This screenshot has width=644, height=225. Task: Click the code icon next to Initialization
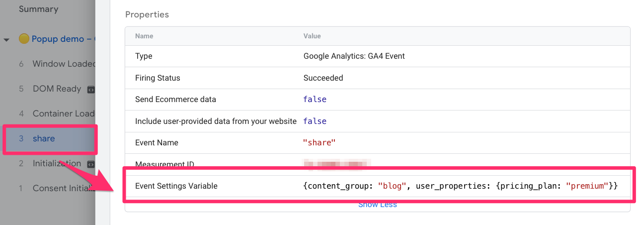(x=91, y=164)
